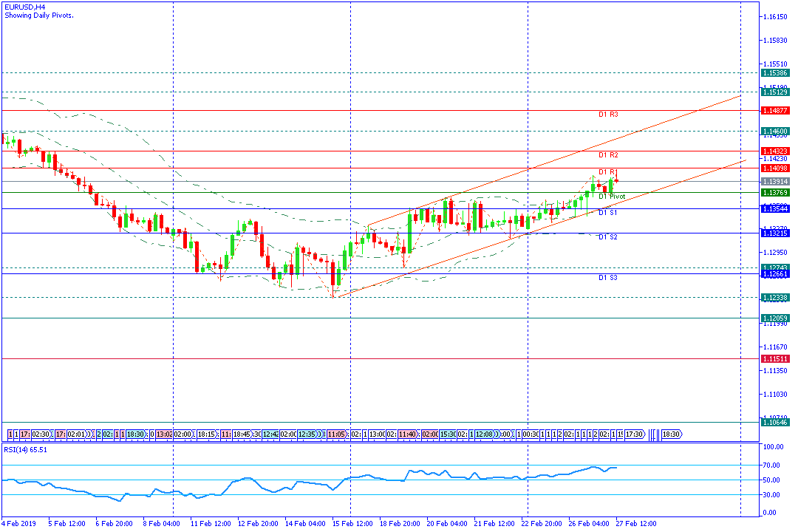Select the D1 S1 support label
The height and width of the screenshot is (532, 798).
point(607,213)
